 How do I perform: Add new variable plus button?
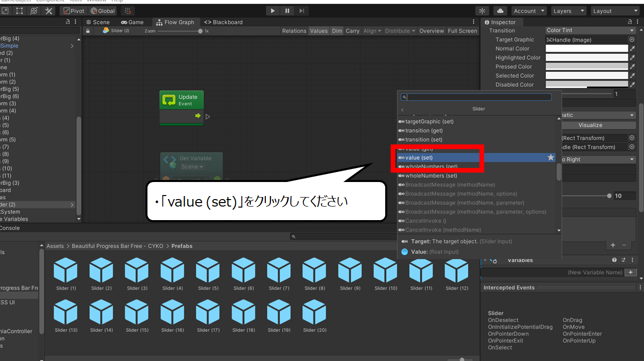(631, 272)
